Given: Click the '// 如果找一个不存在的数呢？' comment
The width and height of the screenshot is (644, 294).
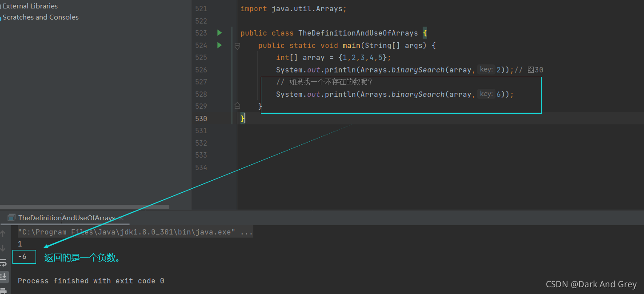Looking at the screenshot, I should [324, 82].
